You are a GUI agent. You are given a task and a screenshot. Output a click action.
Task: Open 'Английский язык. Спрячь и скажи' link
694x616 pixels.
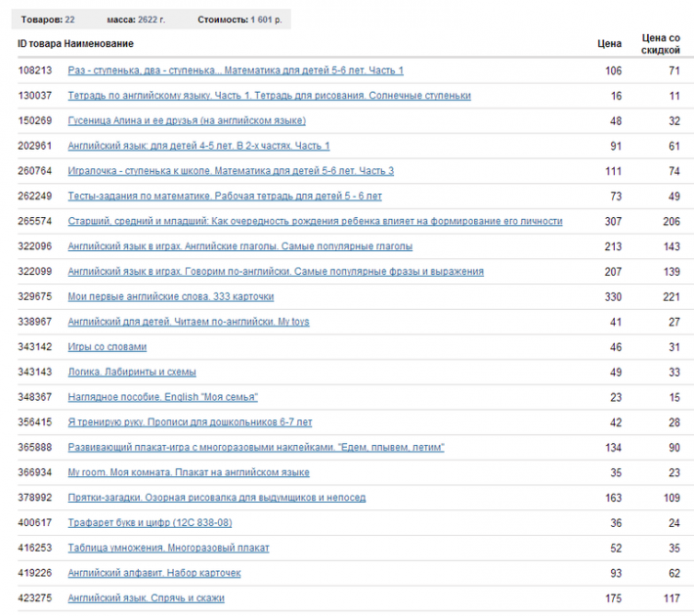[146, 597]
